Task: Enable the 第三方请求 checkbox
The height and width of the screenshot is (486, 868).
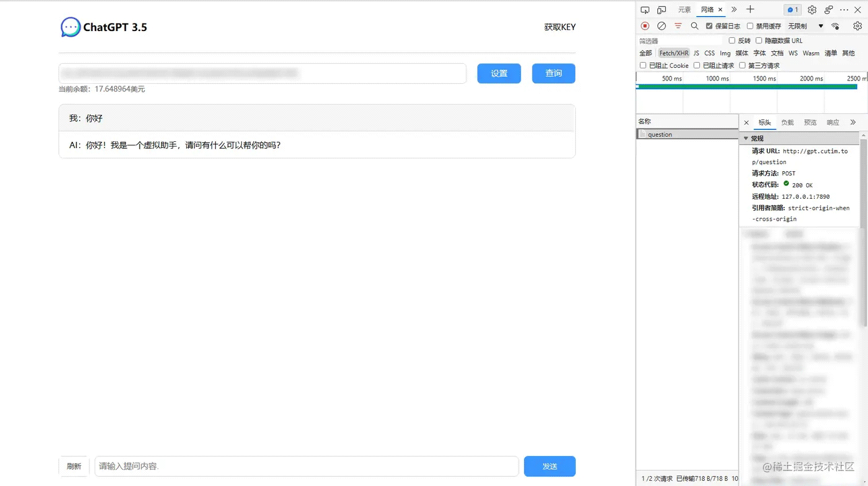Action: click(742, 65)
